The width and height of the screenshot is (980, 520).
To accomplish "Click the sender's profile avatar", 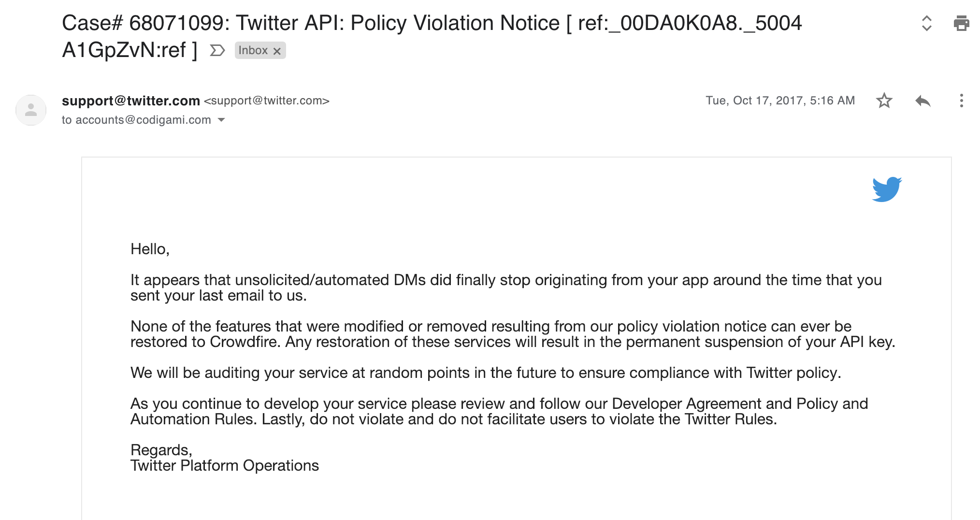I will [31, 110].
